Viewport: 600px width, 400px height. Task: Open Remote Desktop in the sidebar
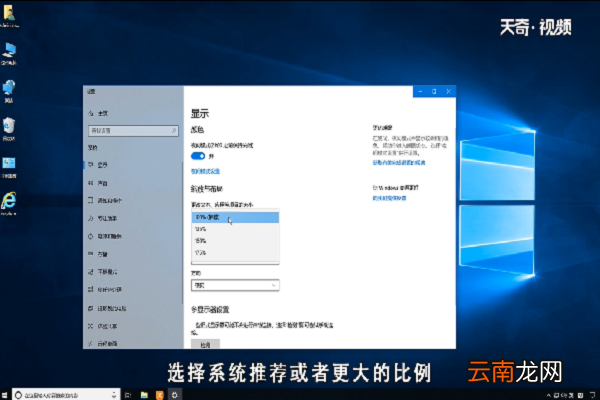(133, 343)
